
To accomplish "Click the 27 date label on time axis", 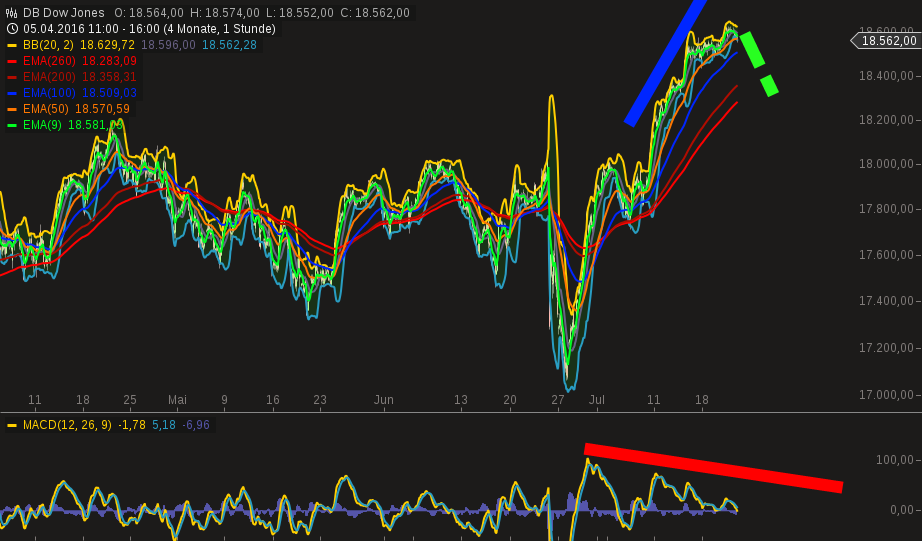I will pyautogui.click(x=557, y=400).
